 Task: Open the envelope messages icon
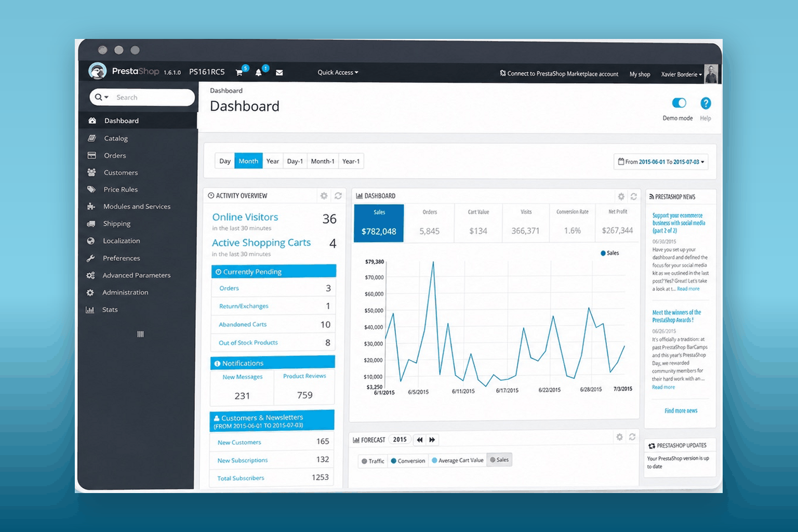tap(280, 73)
